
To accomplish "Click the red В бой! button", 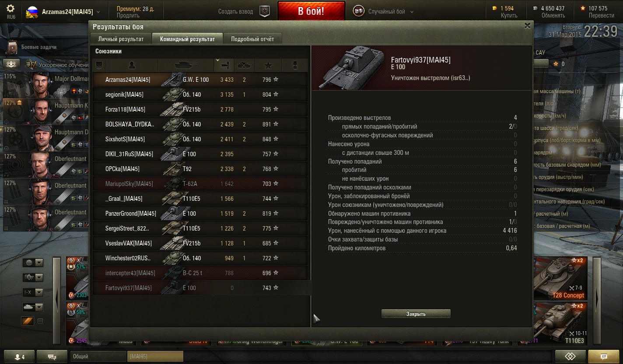I will [311, 11].
